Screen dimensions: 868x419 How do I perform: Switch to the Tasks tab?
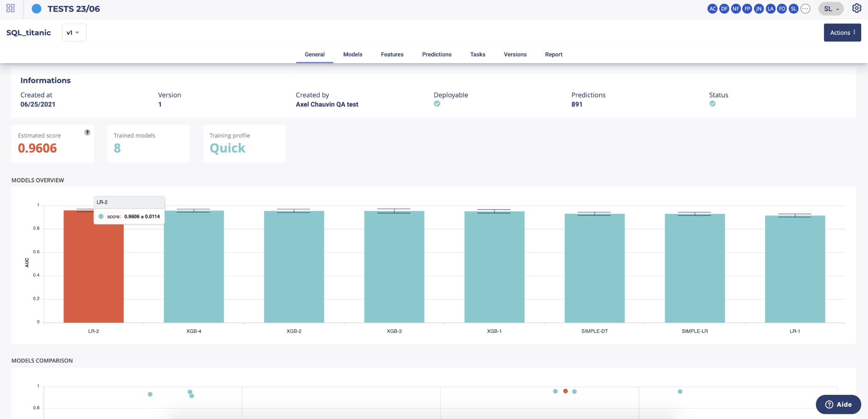(x=478, y=54)
